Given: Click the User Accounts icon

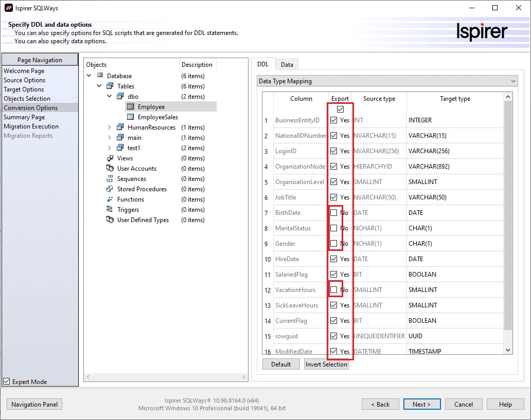Looking at the screenshot, I should click(x=110, y=169).
